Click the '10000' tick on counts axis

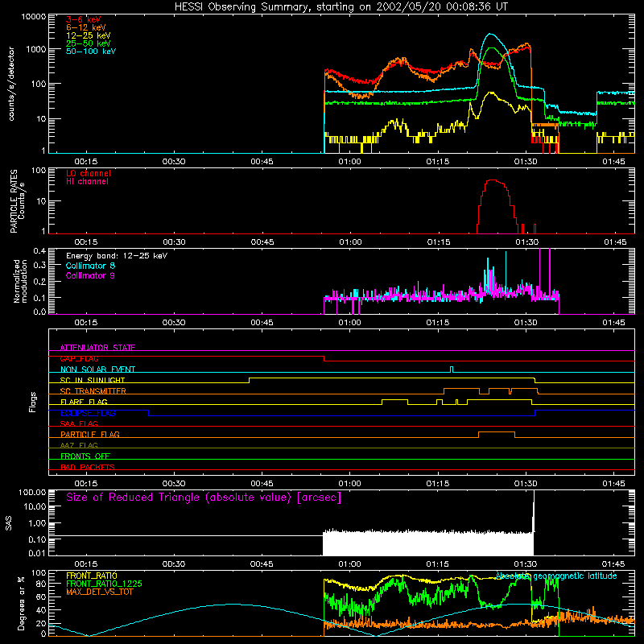click(34, 16)
